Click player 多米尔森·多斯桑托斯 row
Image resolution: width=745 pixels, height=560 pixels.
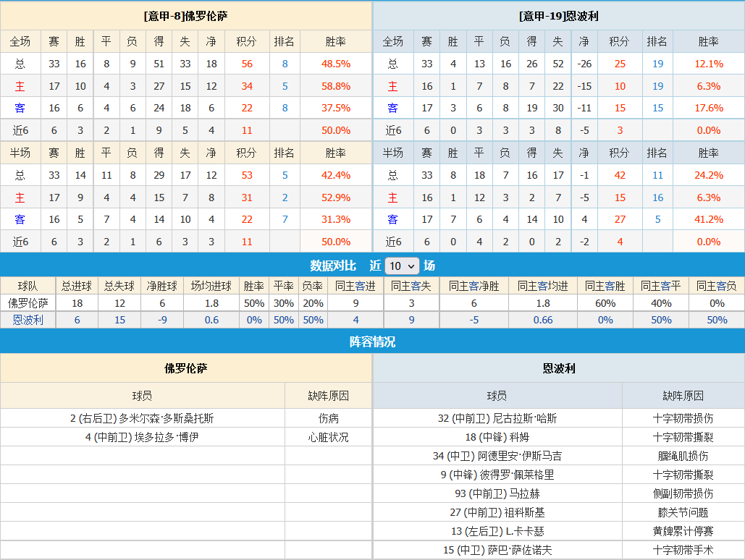142,418
